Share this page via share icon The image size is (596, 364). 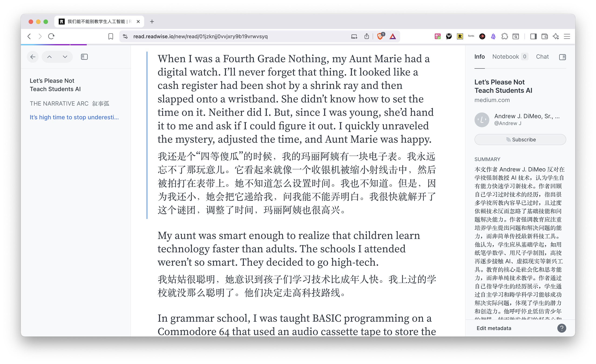coord(366,36)
